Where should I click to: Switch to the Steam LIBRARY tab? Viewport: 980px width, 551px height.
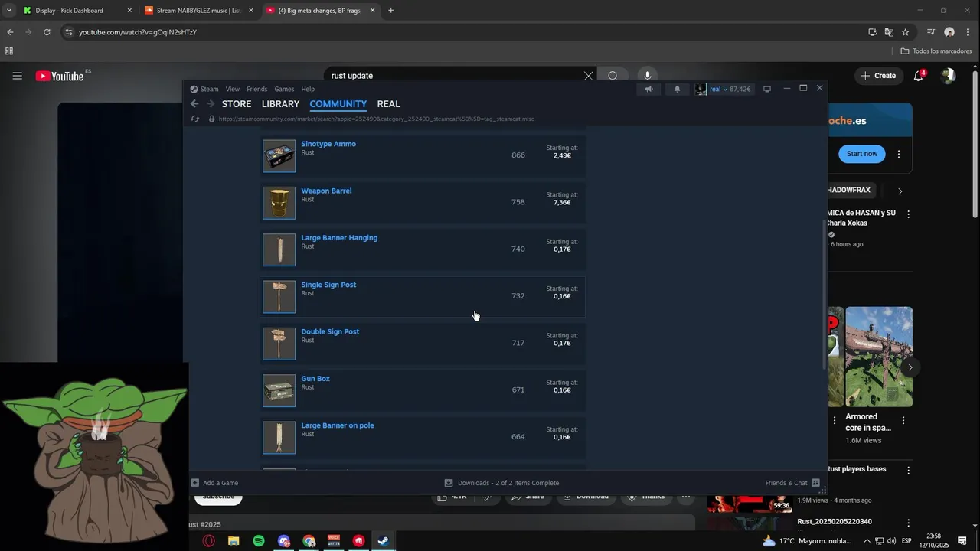tap(280, 104)
